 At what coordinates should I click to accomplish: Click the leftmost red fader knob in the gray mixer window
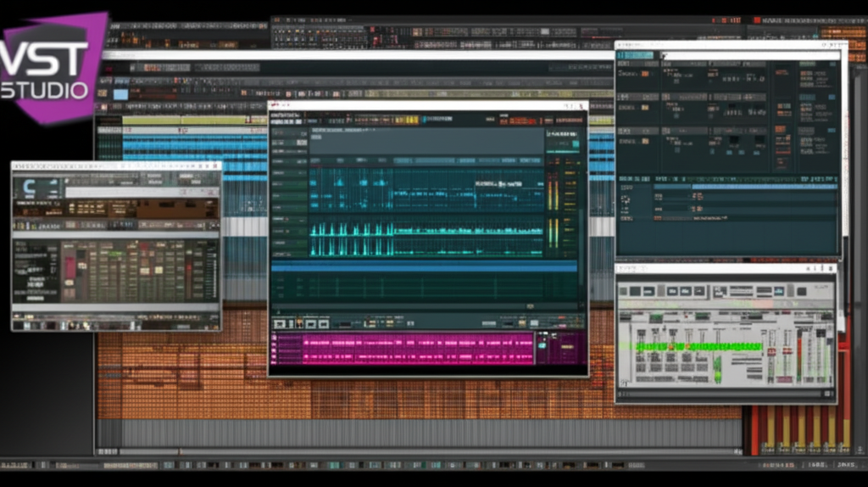click(x=771, y=351)
